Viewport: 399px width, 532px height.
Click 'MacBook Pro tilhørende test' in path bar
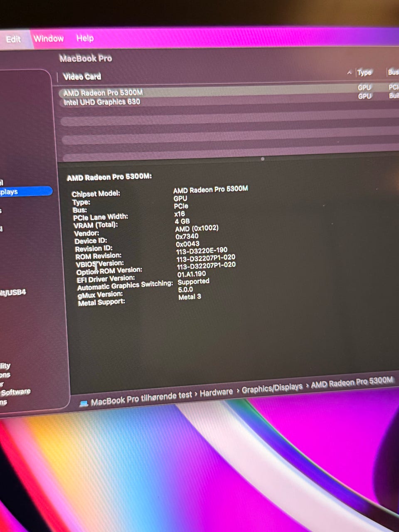(141, 398)
